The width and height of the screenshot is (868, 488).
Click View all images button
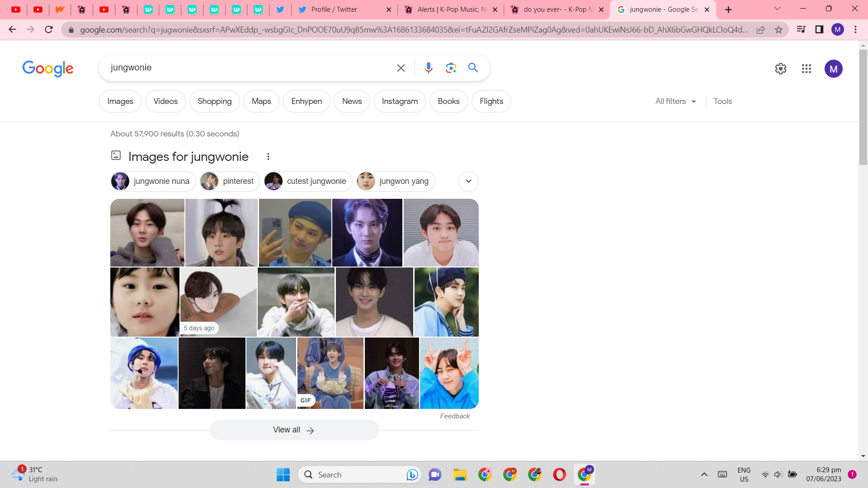point(294,430)
